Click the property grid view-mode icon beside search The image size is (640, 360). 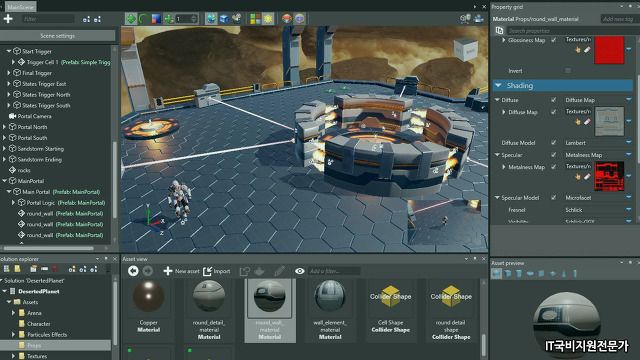[499, 31]
